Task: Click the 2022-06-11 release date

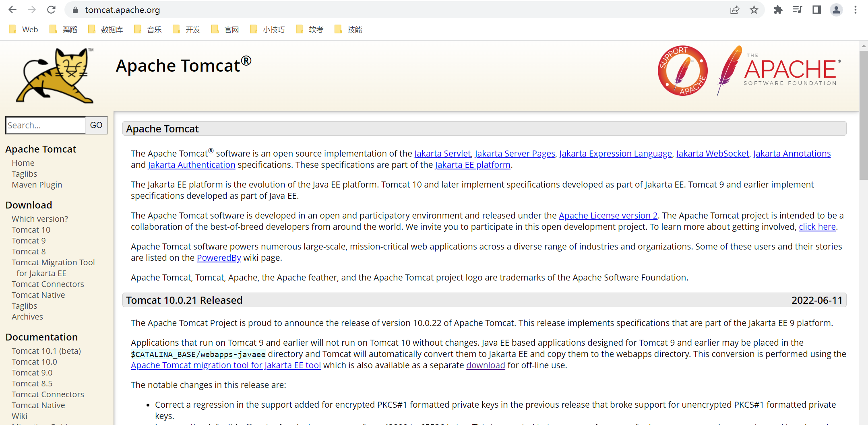Action: (817, 300)
